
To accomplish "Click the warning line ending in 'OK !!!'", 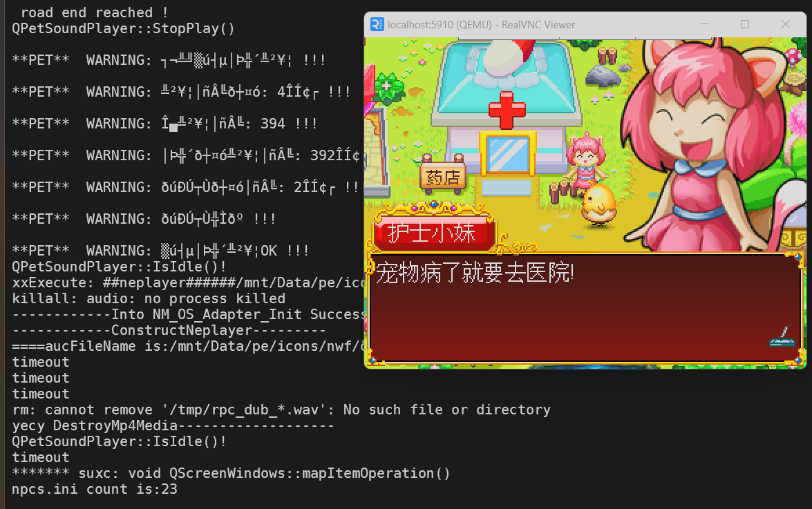I will tap(160, 251).
